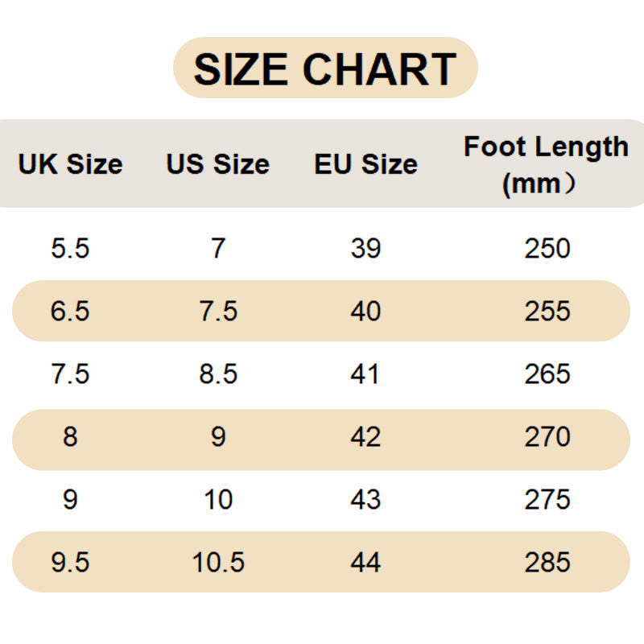Screen dimensions: 644x644
Task: Select UK size 5.5 cell
Action: [70, 249]
